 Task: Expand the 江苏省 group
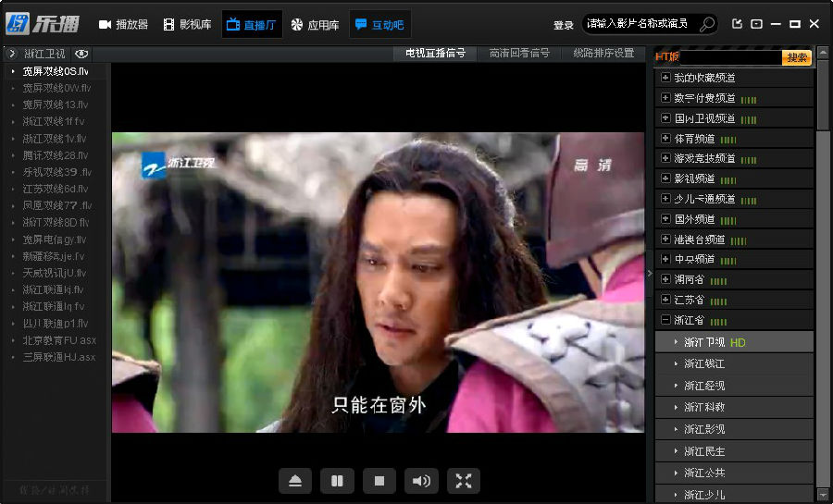pos(665,300)
